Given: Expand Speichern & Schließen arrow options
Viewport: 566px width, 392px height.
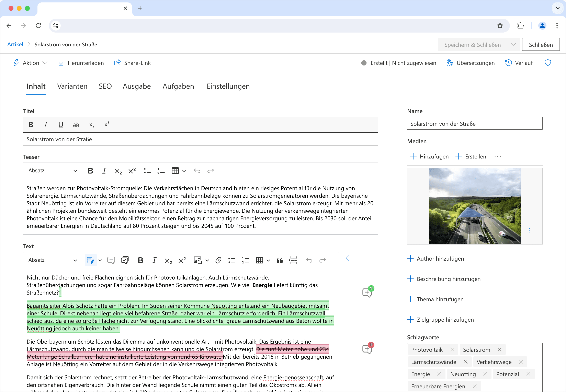Looking at the screenshot, I should point(513,45).
